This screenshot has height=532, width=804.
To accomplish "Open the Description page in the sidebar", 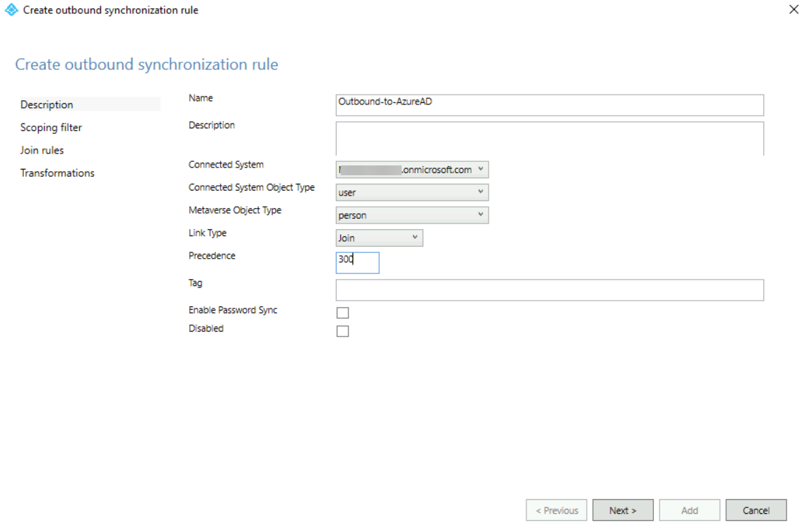I will [x=90, y=104].
